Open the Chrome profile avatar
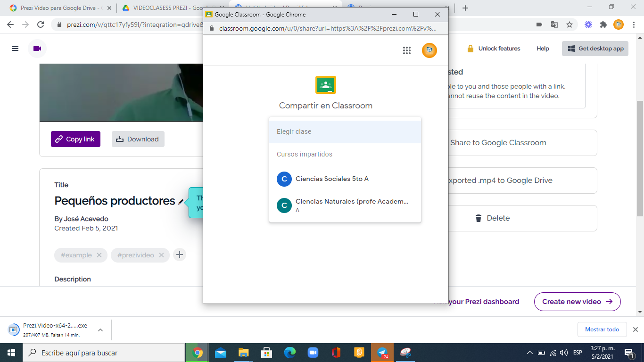Viewport: 644px width, 362px height. tap(619, 25)
